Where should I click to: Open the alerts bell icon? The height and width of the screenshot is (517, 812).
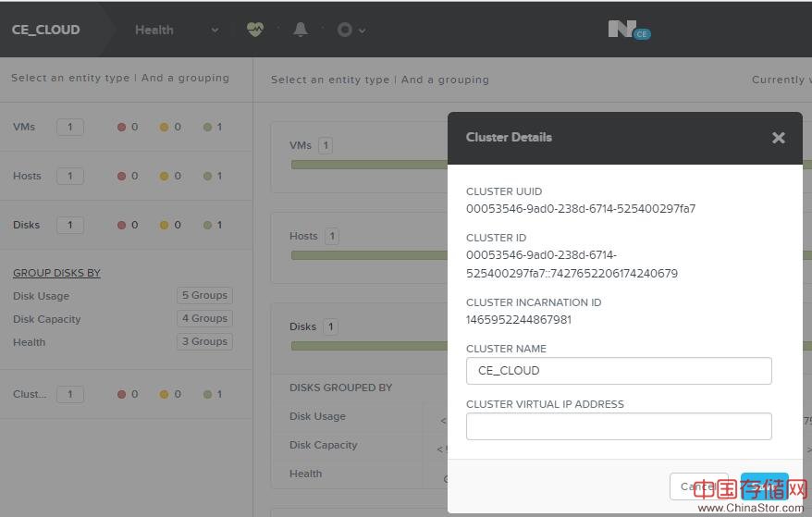pos(301,30)
